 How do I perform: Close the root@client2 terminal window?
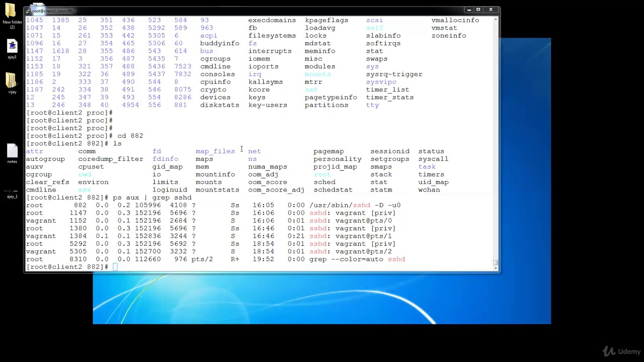click(491, 10)
